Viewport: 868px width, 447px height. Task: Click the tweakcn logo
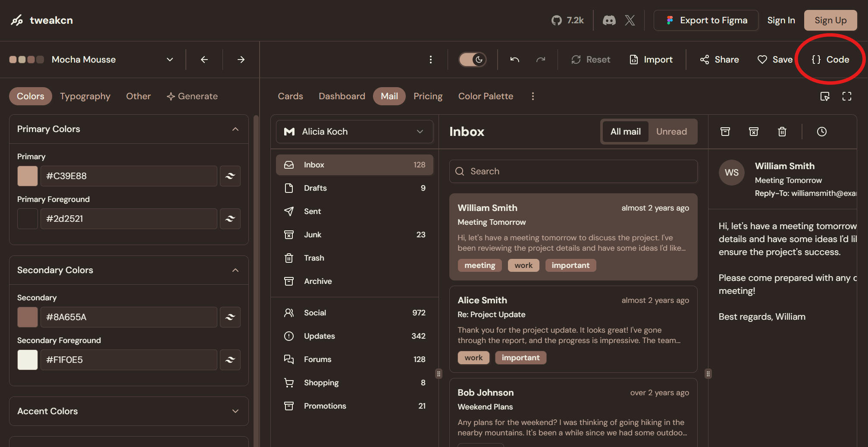point(42,20)
